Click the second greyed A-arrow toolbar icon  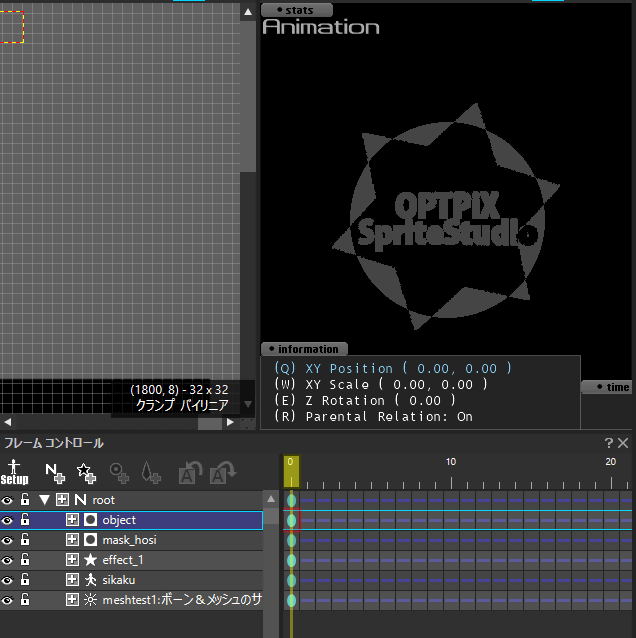[x=223, y=473]
